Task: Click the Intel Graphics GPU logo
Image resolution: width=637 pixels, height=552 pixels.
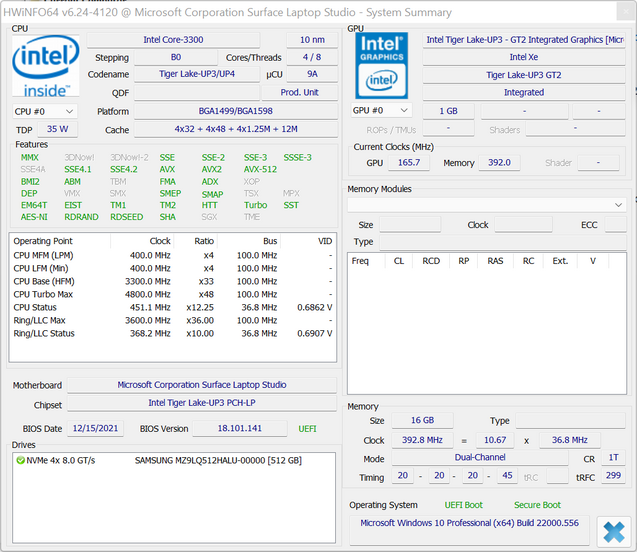Action: click(x=381, y=66)
